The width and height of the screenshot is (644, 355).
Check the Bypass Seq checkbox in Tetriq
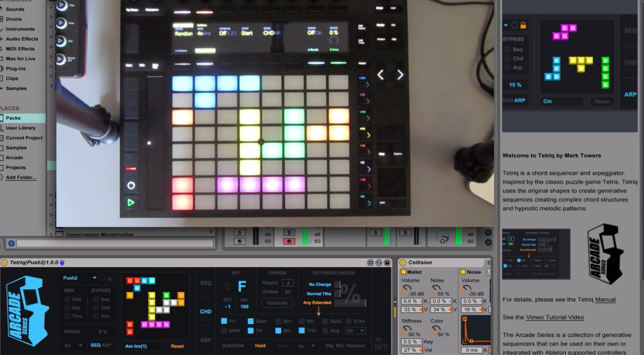96,299
